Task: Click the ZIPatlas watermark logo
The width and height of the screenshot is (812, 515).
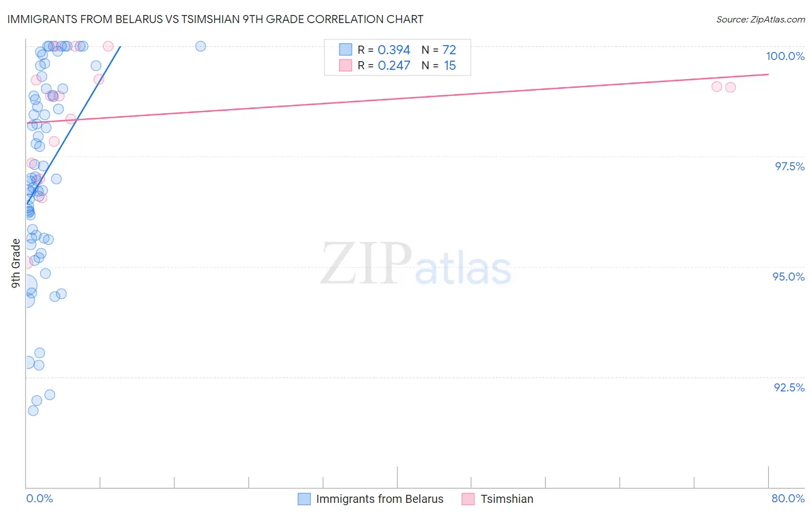Action: (416, 265)
